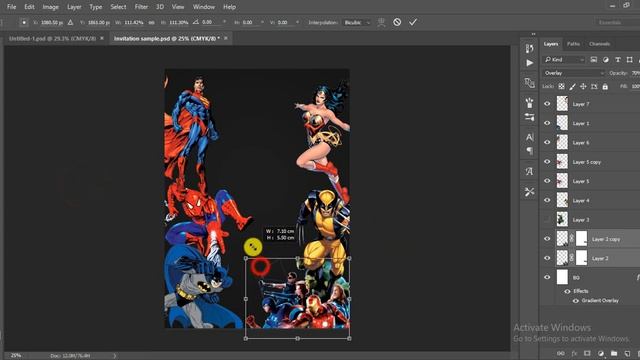
Task: Create new adjustment layer icon
Action: pyautogui.click(x=600, y=353)
